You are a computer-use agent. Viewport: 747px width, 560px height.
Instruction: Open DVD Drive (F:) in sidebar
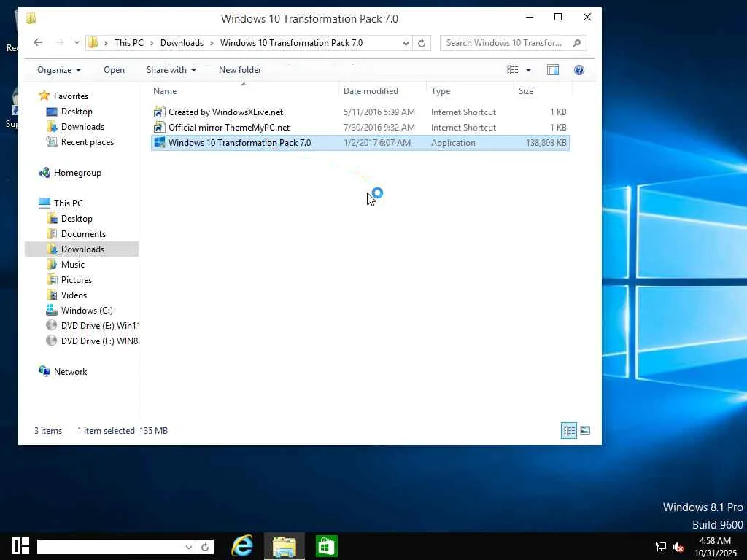pos(99,341)
